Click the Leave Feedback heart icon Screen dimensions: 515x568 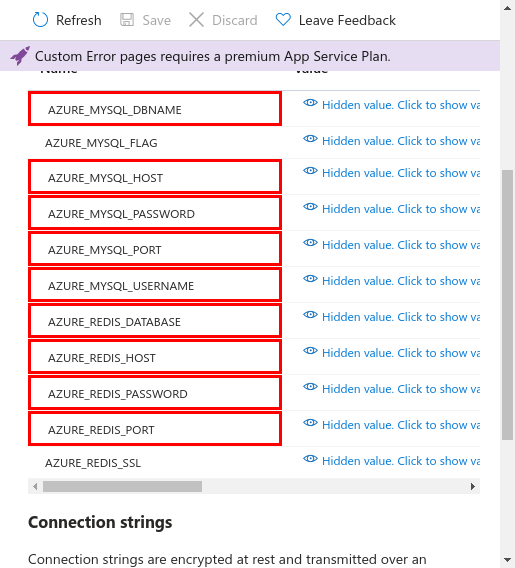pyautogui.click(x=283, y=20)
